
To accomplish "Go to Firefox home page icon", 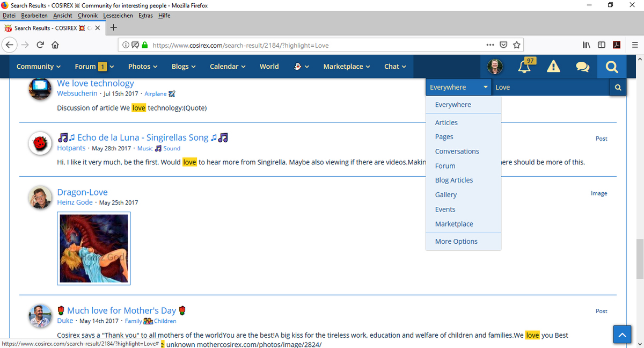I will [x=55, y=45].
